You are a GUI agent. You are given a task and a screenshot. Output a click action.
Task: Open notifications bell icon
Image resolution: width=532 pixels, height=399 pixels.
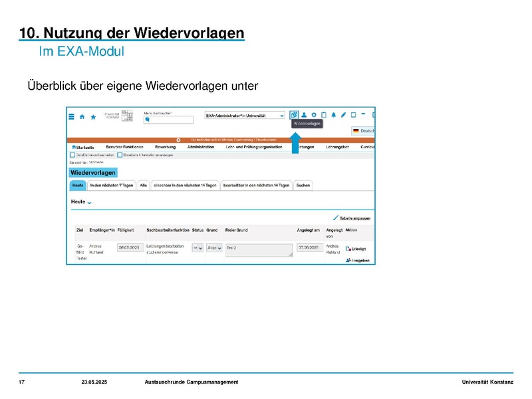(334, 115)
